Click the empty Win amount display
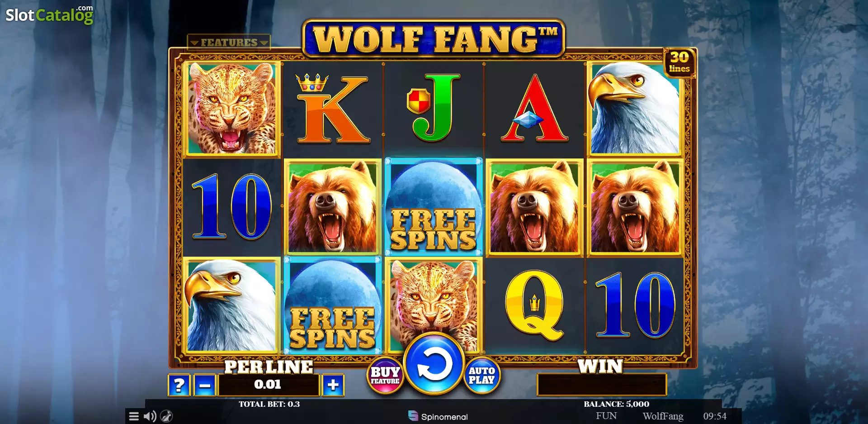This screenshot has height=424, width=868. [x=602, y=385]
